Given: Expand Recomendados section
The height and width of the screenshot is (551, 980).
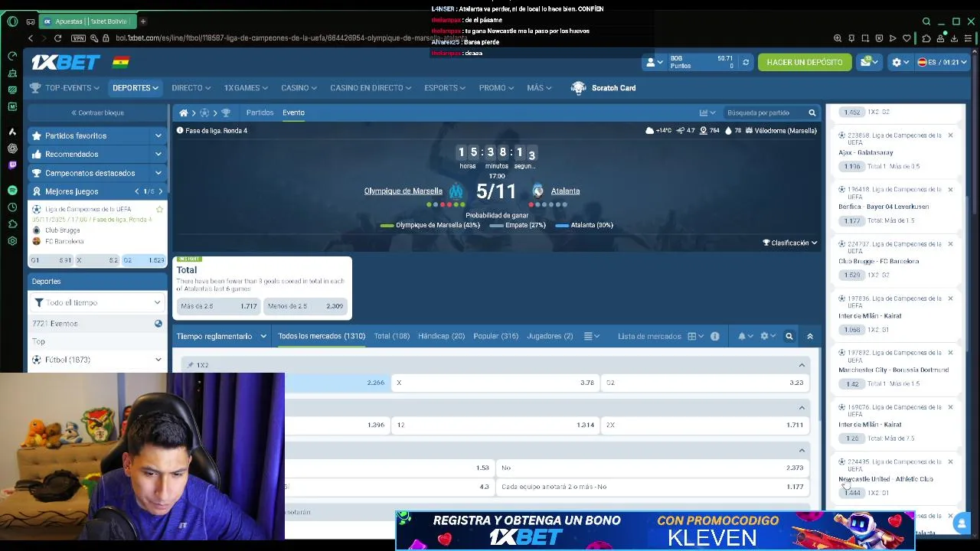Looking at the screenshot, I should pyautogui.click(x=97, y=154).
